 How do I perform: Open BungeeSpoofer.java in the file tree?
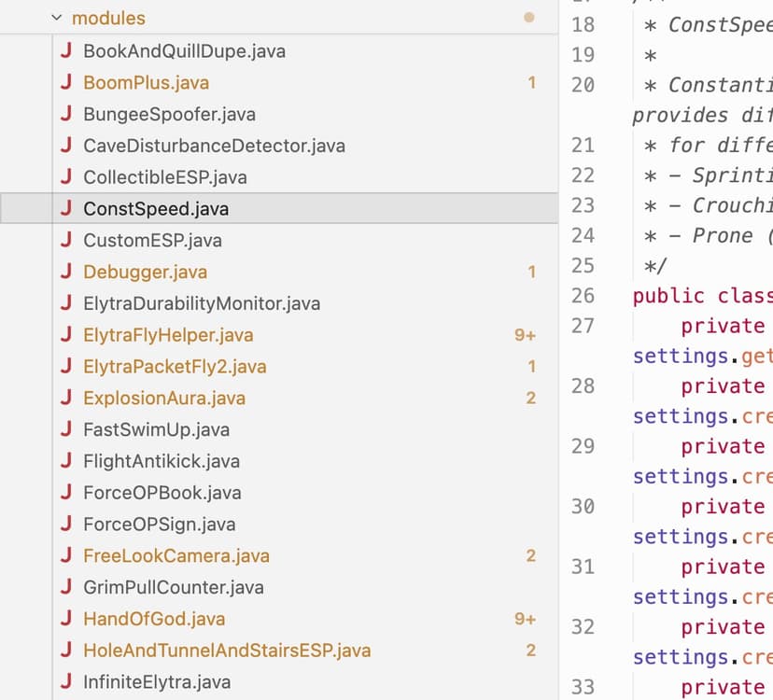click(169, 115)
